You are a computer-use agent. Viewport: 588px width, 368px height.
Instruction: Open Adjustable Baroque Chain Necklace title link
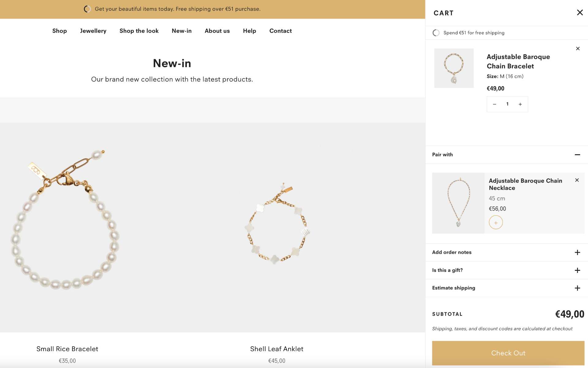[x=525, y=184]
